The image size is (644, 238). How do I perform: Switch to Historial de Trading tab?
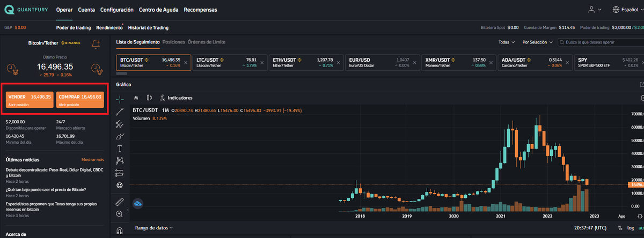[x=148, y=28]
